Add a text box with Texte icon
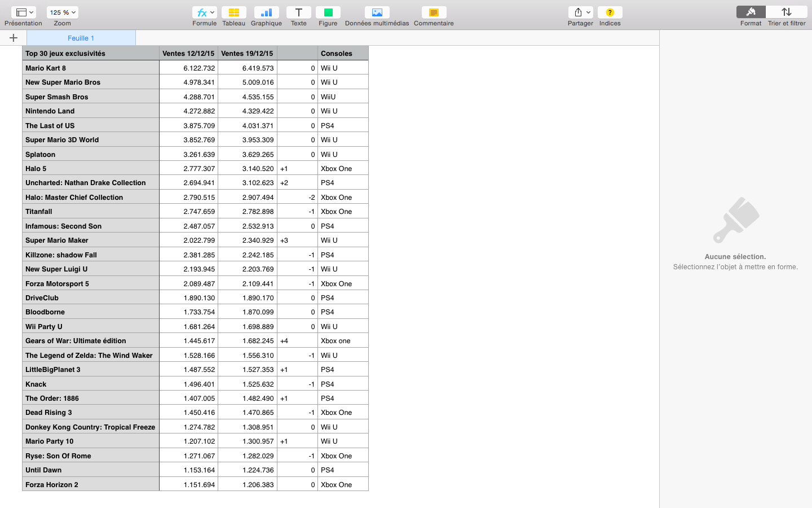The width and height of the screenshot is (812, 508). click(299, 12)
